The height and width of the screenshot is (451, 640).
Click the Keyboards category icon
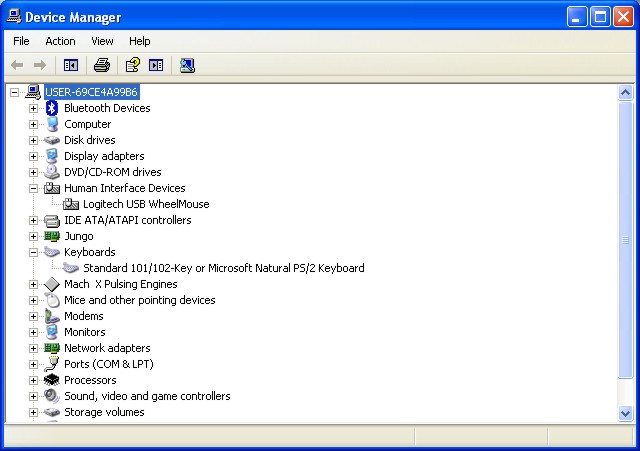(x=52, y=252)
